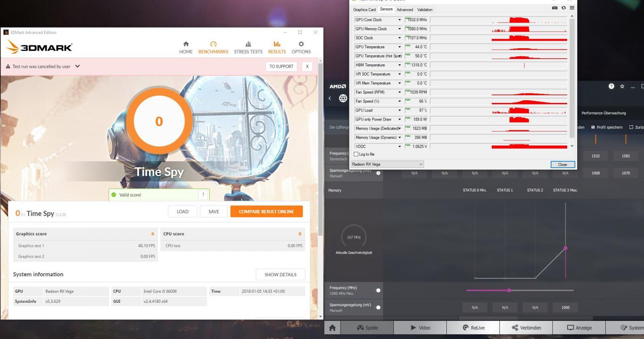
Task: Click Profil speichern save icon
Action: click(x=593, y=127)
